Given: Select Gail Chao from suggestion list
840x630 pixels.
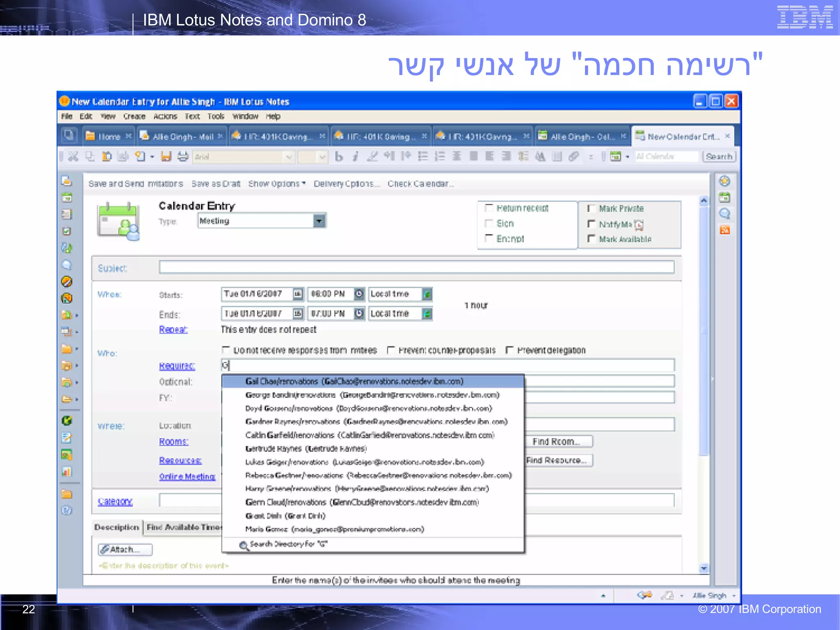Looking at the screenshot, I should (373, 381).
